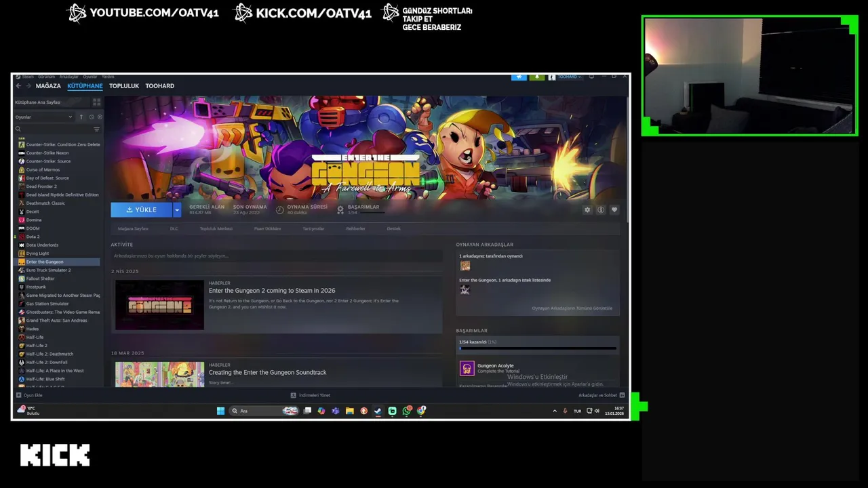Open Arkadaşlar ve Sohbet
The width and height of the screenshot is (868, 488).
(x=601, y=395)
